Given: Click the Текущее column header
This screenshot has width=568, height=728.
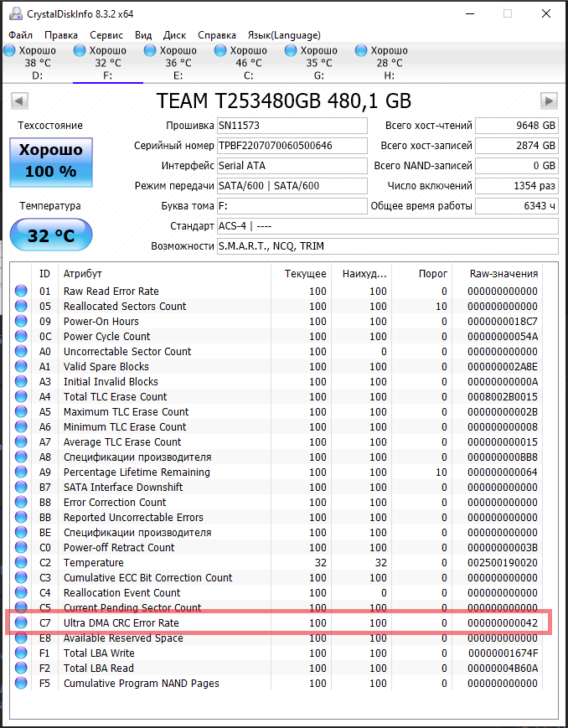Looking at the screenshot, I should tap(301, 274).
